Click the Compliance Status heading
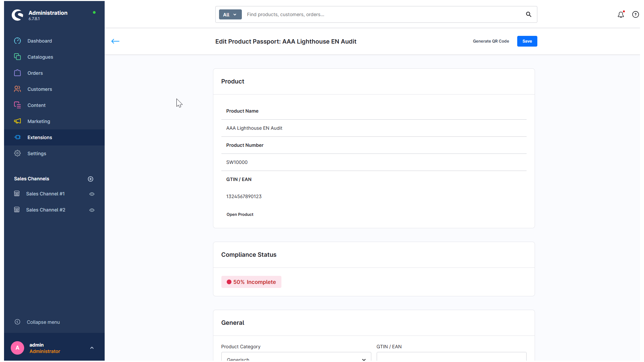The height and width of the screenshot is (362, 644). pos(249,255)
